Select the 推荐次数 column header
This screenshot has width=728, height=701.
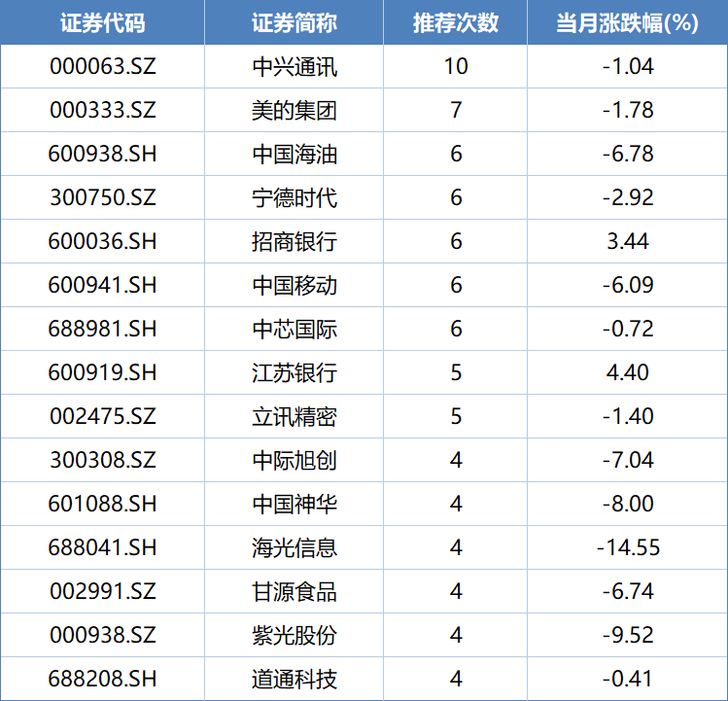click(455, 23)
